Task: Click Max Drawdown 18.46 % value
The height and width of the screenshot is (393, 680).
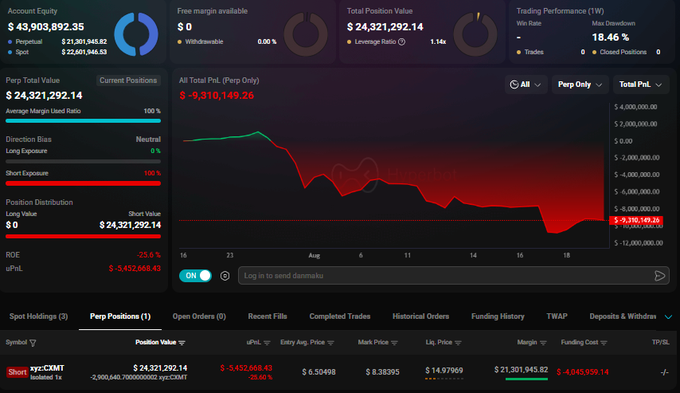Action: point(611,37)
